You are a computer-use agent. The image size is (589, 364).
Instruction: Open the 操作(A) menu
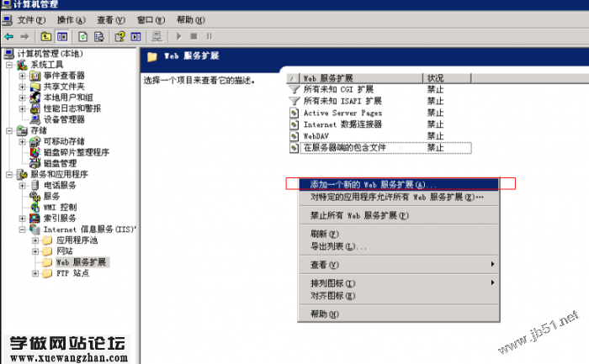coord(71,19)
